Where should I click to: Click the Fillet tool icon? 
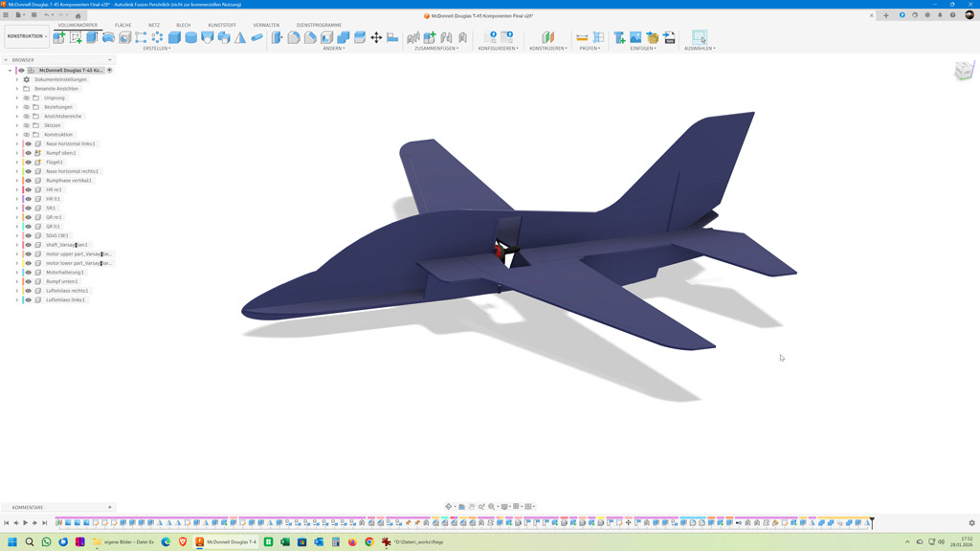point(294,37)
